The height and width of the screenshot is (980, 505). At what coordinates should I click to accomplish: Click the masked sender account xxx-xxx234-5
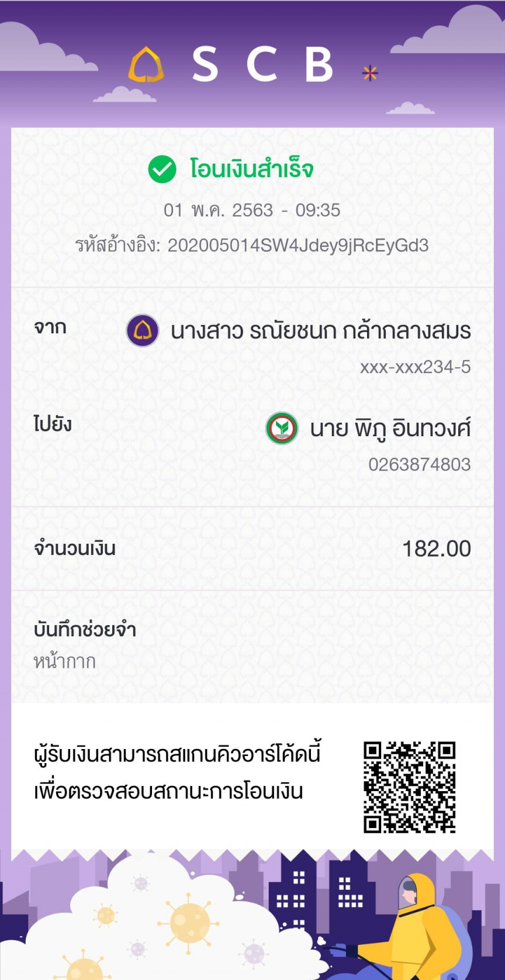pos(415,367)
